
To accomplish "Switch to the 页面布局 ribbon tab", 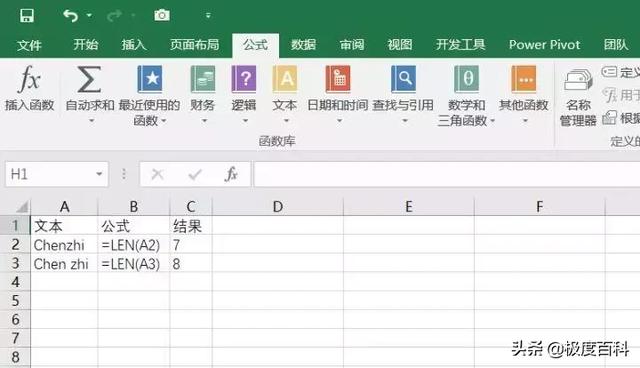I will point(195,44).
